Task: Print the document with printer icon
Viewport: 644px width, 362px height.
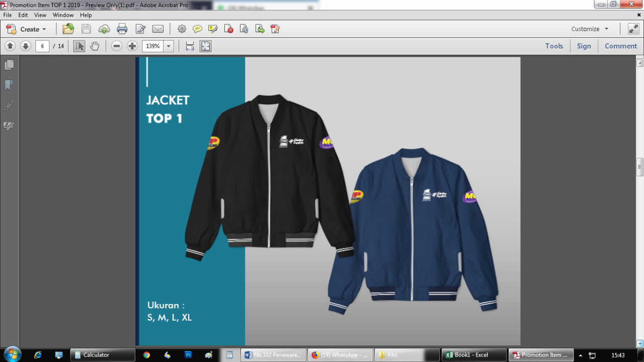Action: pos(122,29)
